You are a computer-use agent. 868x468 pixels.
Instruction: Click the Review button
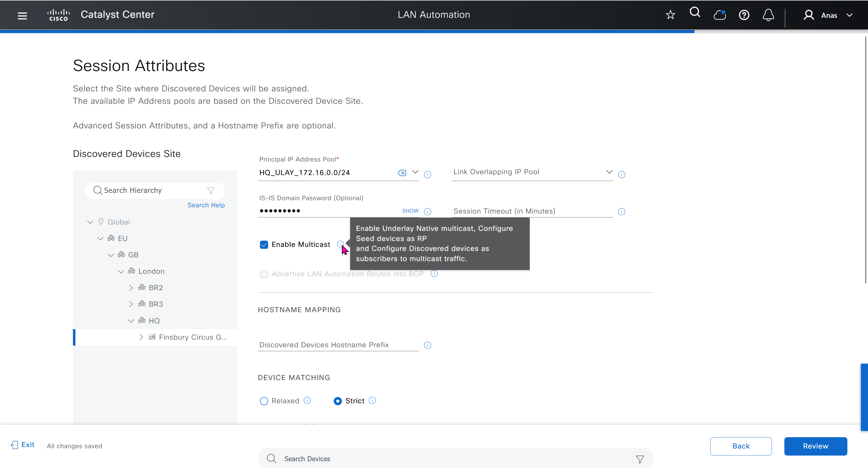click(x=815, y=446)
